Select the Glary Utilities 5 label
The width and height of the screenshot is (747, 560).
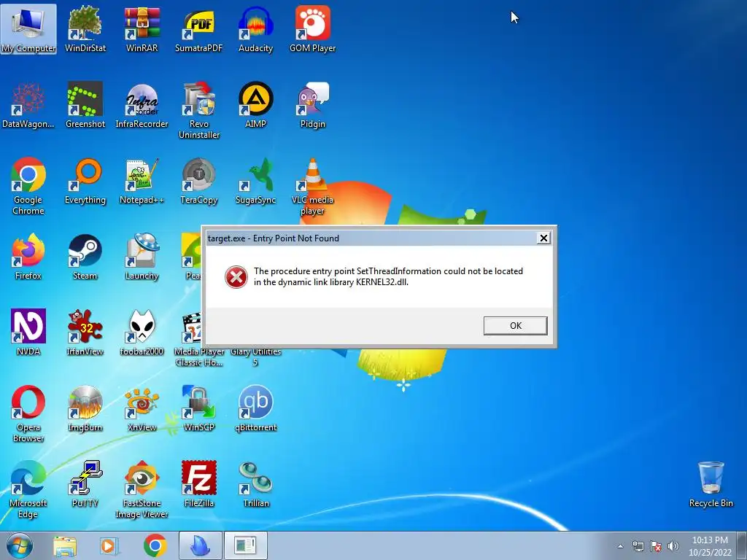click(256, 357)
